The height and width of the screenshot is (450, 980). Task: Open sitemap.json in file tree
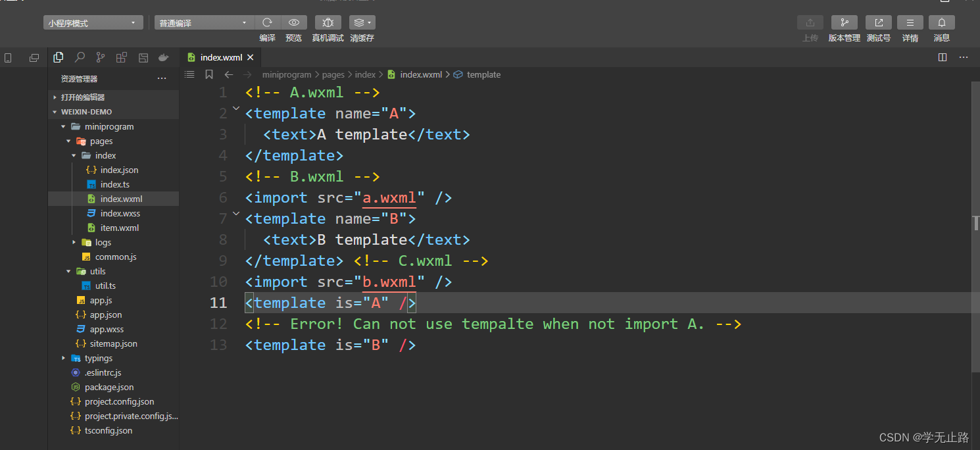[113, 343]
